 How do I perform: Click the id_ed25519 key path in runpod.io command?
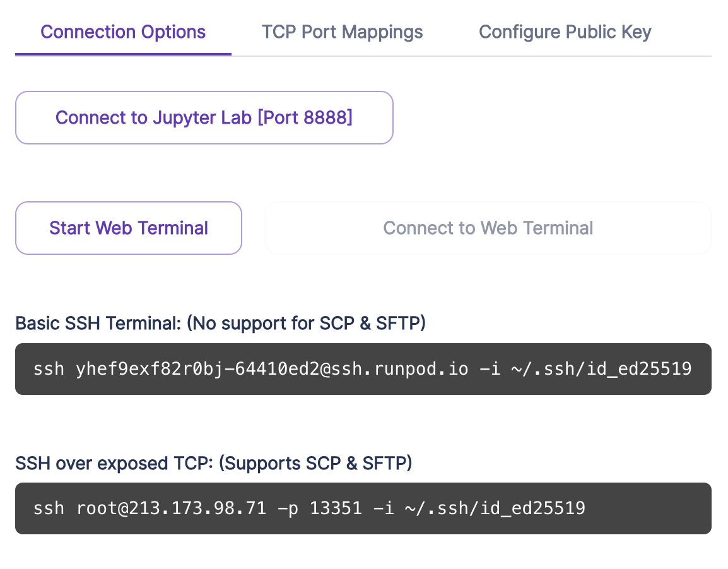tap(601, 369)
